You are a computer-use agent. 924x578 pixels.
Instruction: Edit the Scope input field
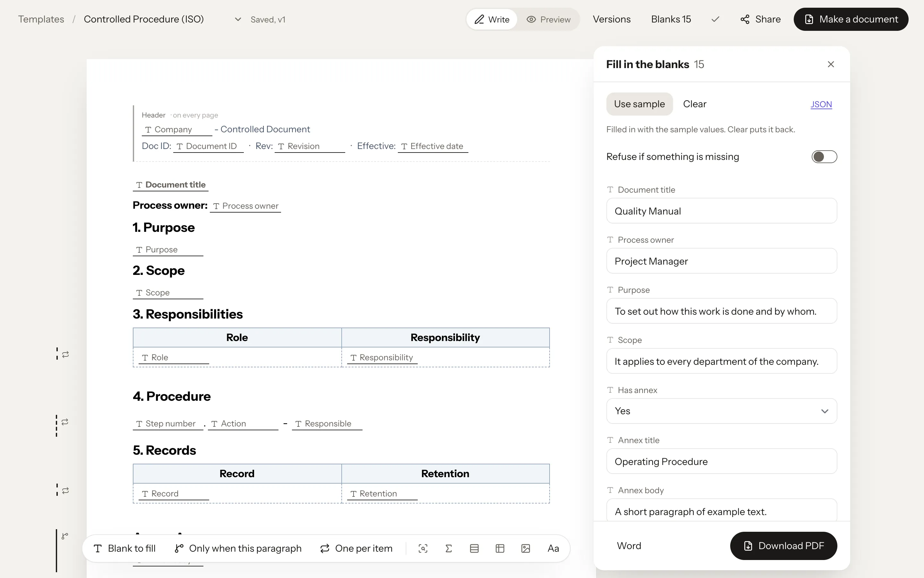click(x=721, y=361)
